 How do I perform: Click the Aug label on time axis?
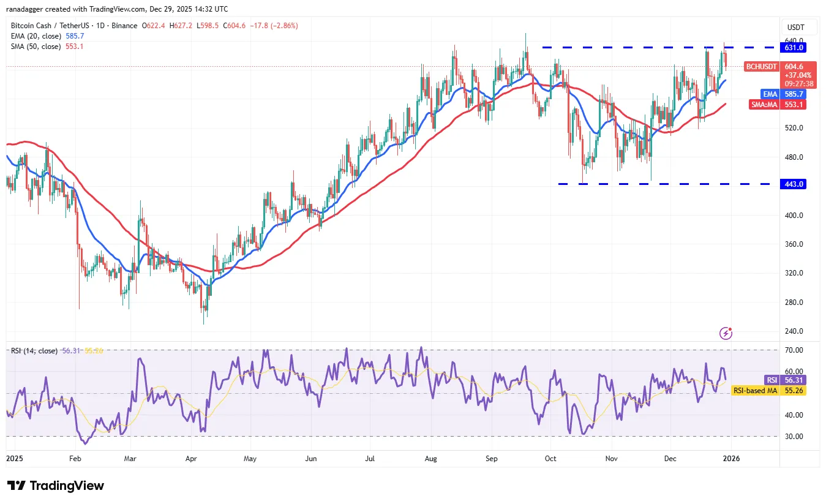(431, 457)
